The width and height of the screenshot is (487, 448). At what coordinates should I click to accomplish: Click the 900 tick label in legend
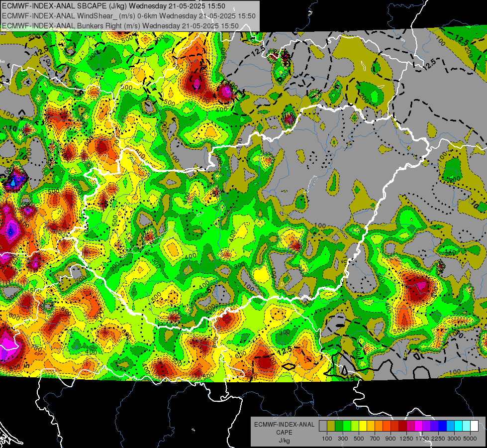click(x=390, y=439)
